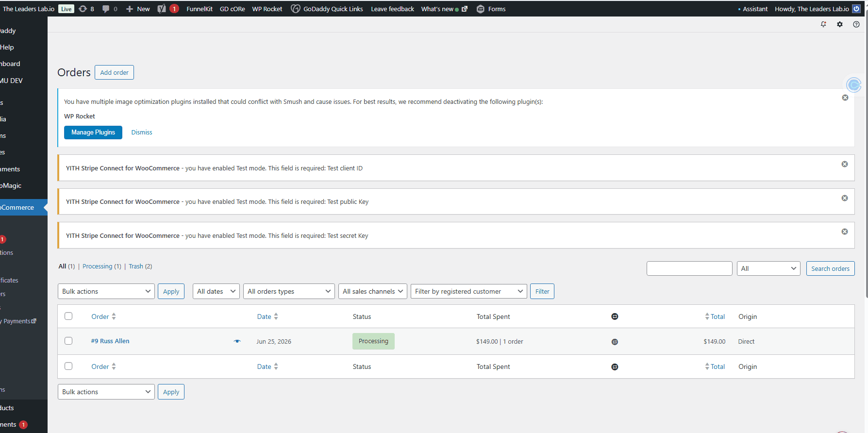The image size is (868, 433).
Task: Dismiss the YITH Test client ID notice
Action: point(845,164)
